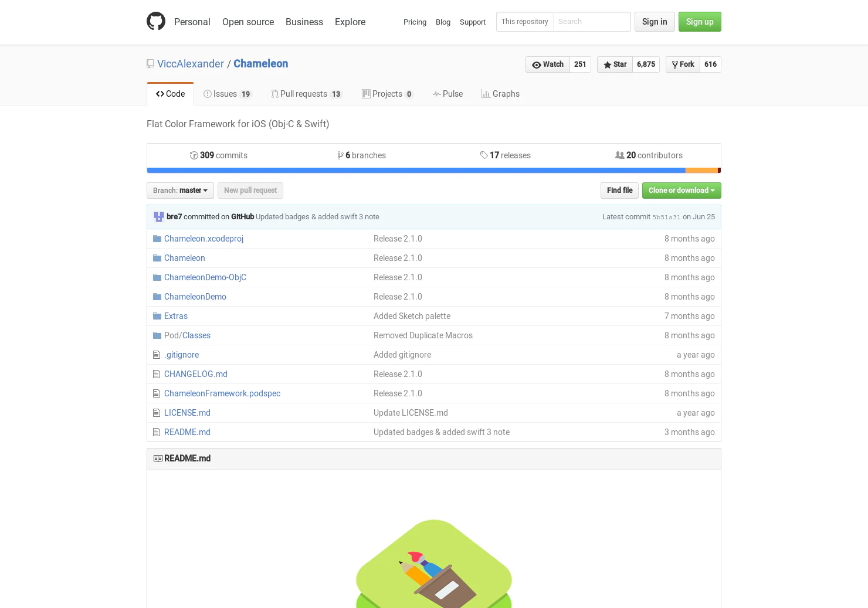View the 6 branches list

[x=361, y=155]
